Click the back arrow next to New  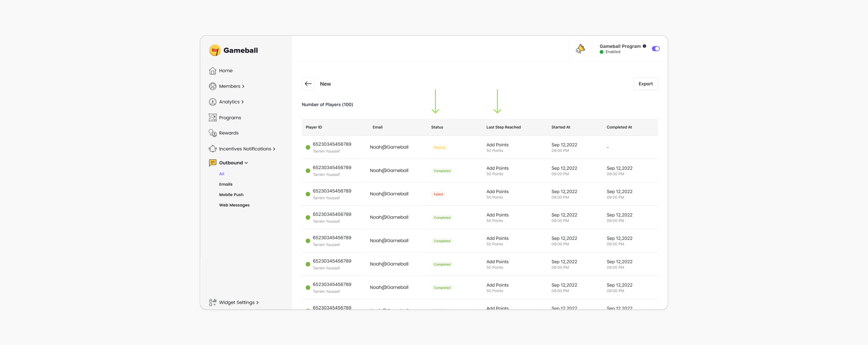click(x=308, y=84)
